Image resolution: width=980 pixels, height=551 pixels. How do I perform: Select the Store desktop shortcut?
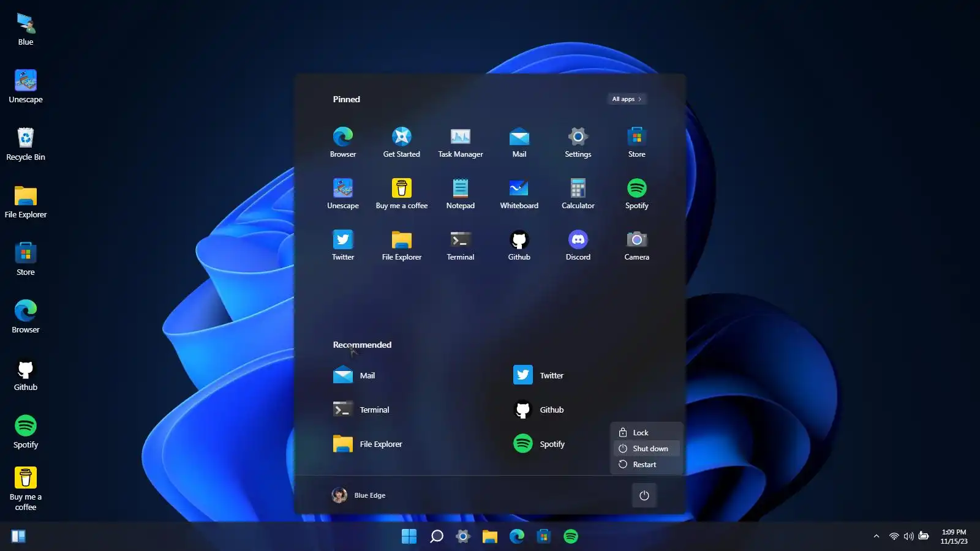26,259
